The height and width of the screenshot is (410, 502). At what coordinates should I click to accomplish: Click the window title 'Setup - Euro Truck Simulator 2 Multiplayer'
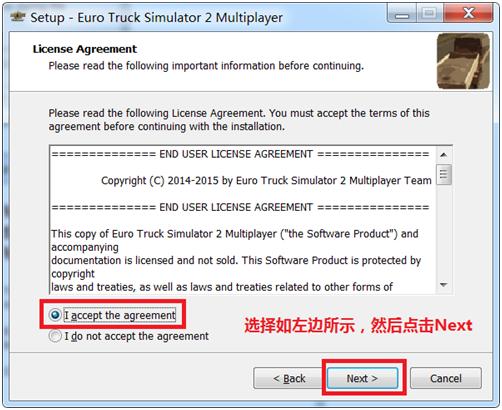tap(157, 17)
